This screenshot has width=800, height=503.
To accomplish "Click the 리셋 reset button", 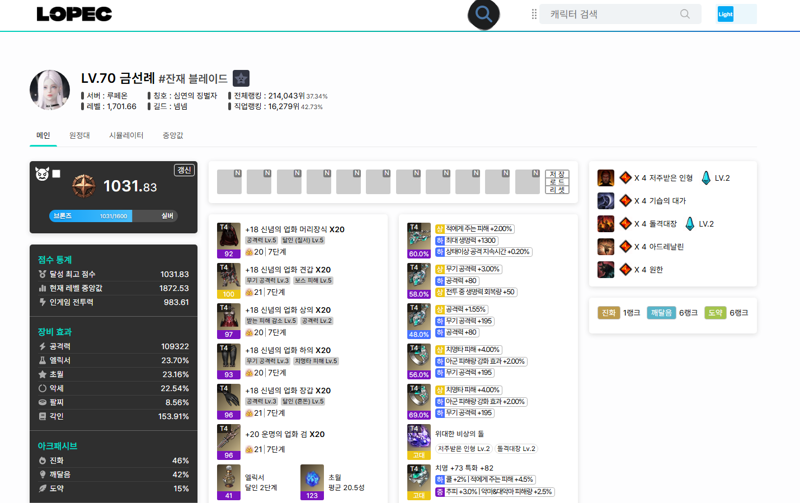I will click(x=557, y=190).
